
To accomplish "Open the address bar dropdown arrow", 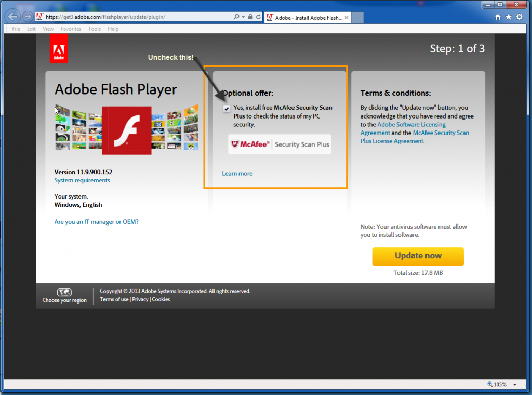I will click(243, 17).
